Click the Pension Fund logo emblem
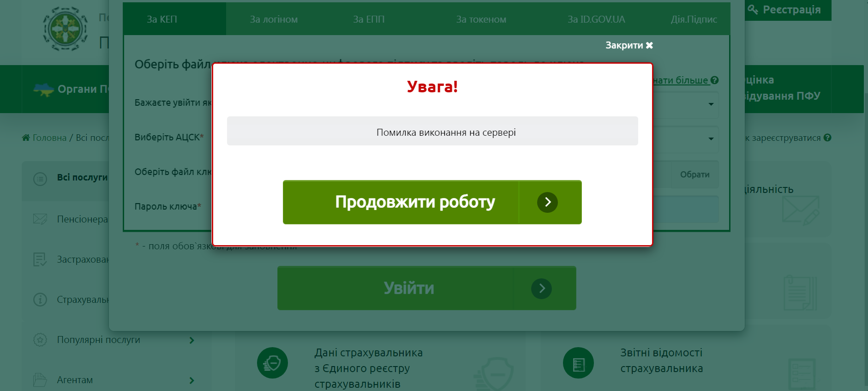Image resolution: width=868 pixels, height=391 pixels. [x=65, y=29]
